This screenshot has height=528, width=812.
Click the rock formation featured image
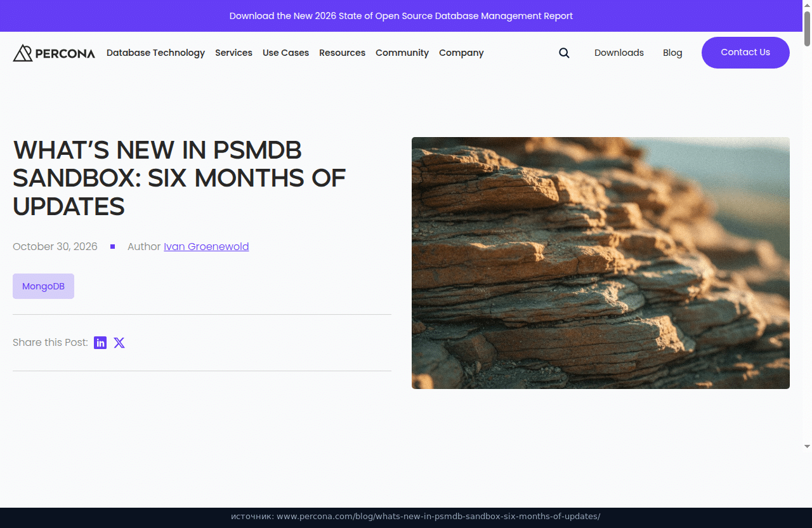tap(601, 263)
